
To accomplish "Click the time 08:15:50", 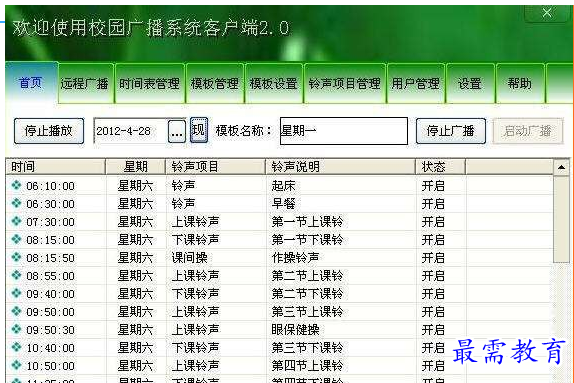I will tap(51, 258).
